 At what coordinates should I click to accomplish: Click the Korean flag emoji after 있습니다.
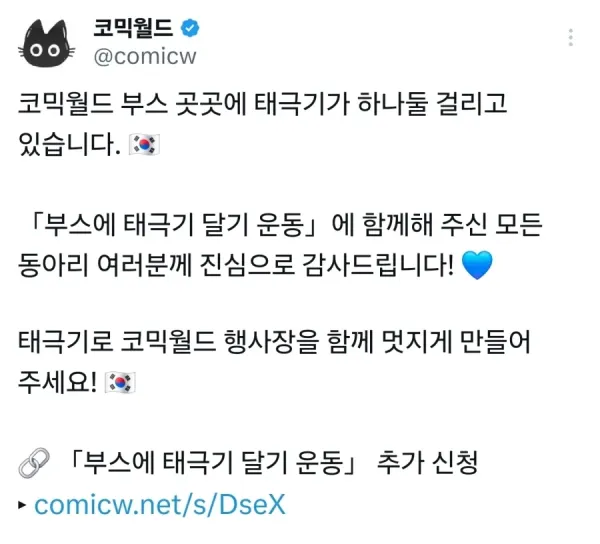click(144, 145)
